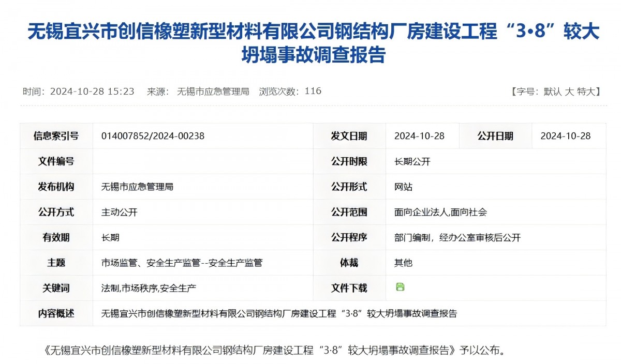Click the 公开日期 value 2024-10-28
The width and height of the screenshot is (621, 364).
click(x=565, y=136)
